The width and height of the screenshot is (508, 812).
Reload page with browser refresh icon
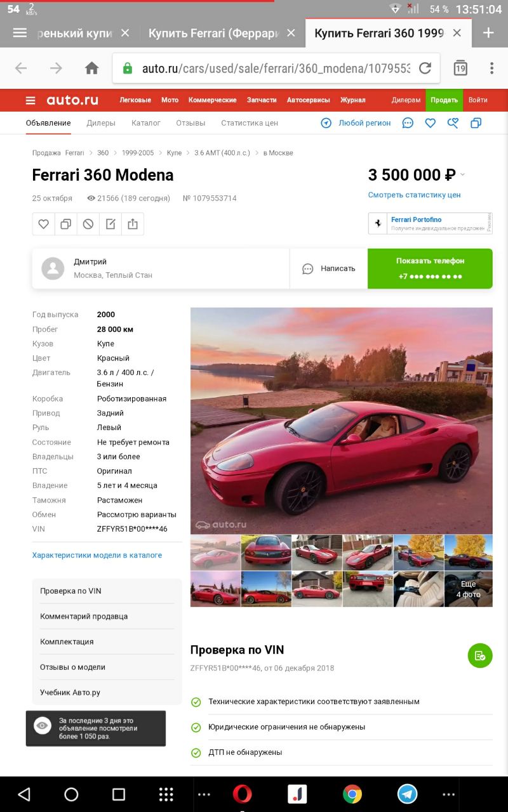pyautogui.click(x=425, y=68)
